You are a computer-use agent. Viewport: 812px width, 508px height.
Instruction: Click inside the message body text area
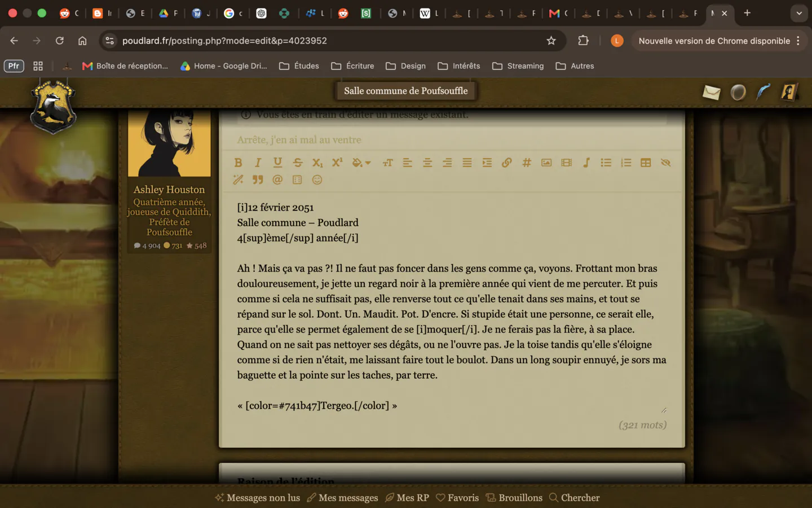click(x=452, y=306)
